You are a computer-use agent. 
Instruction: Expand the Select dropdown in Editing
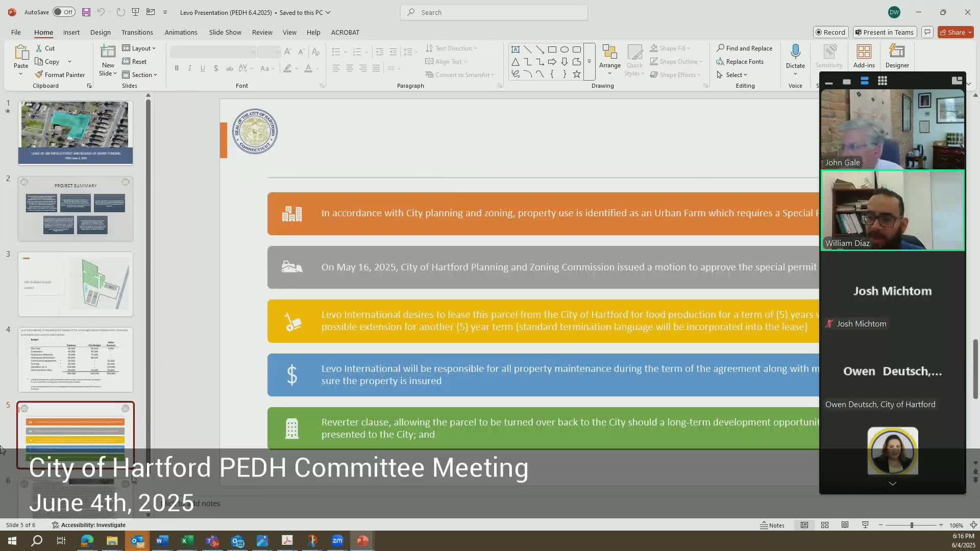[732, 74]
